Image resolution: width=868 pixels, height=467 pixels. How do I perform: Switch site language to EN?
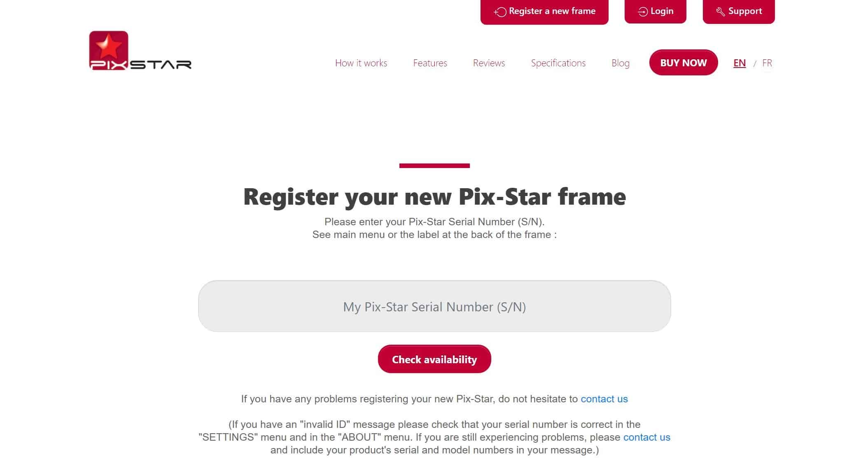739,63
